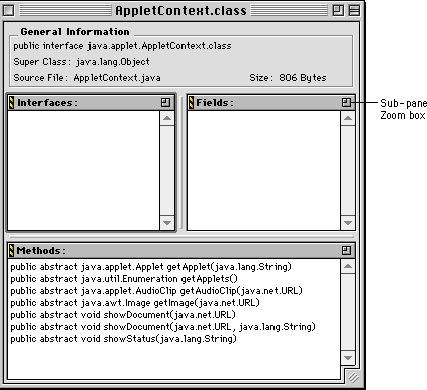Click the AppletContext.class window title

click(x=181, y=11)
